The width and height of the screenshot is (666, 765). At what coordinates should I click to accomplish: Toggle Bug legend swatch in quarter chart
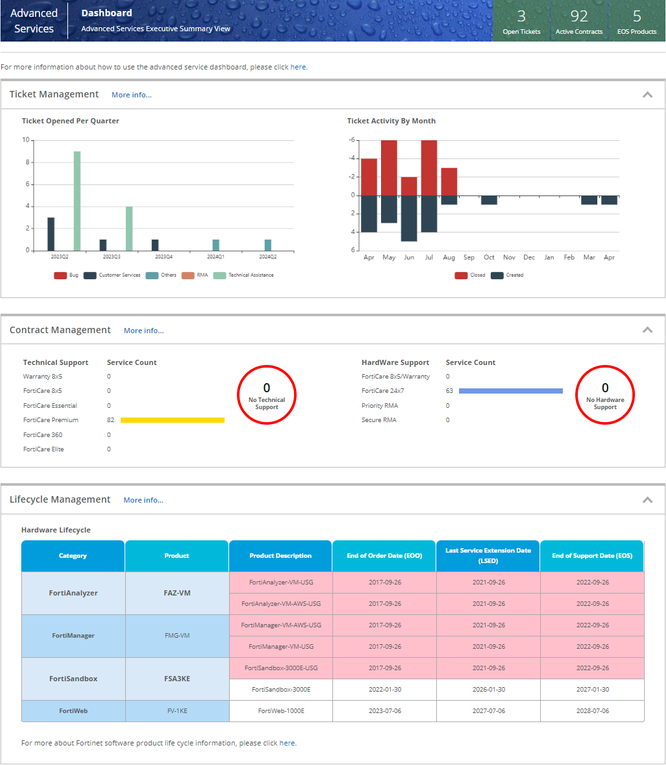point(60,276)
